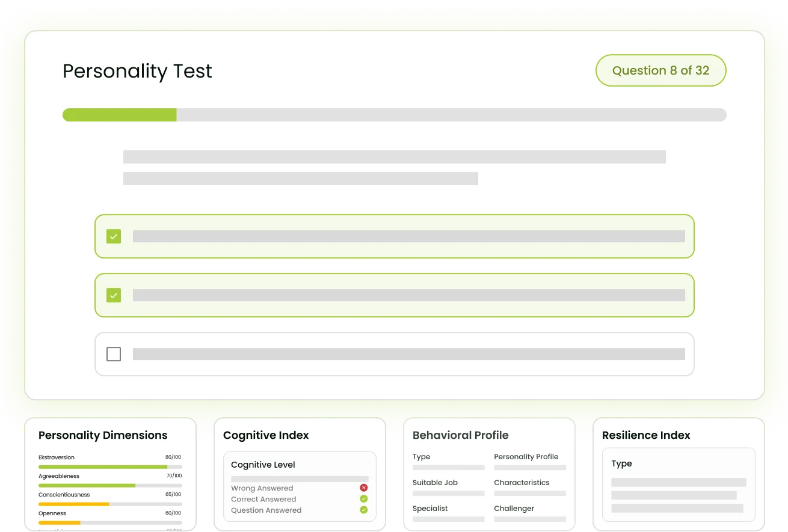Click the Challenger label
788x532 pixels.
click(514, 509)
